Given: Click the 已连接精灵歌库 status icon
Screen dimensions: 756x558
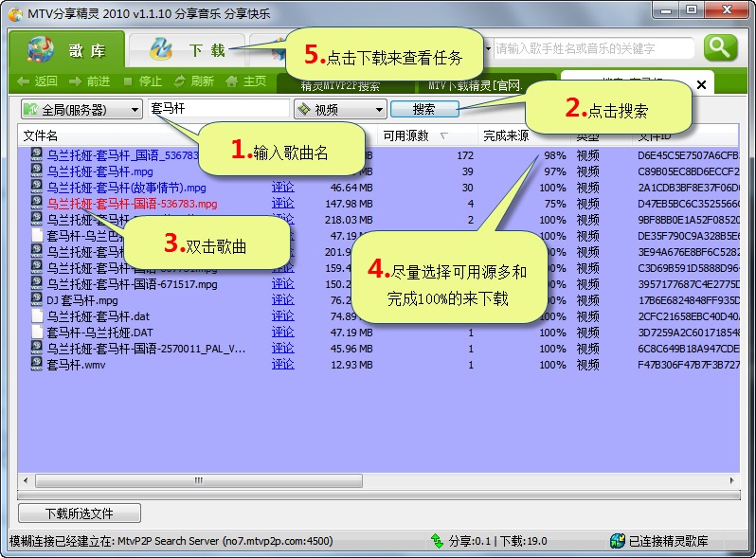Looking at the screenshot, I should (617, 541).
